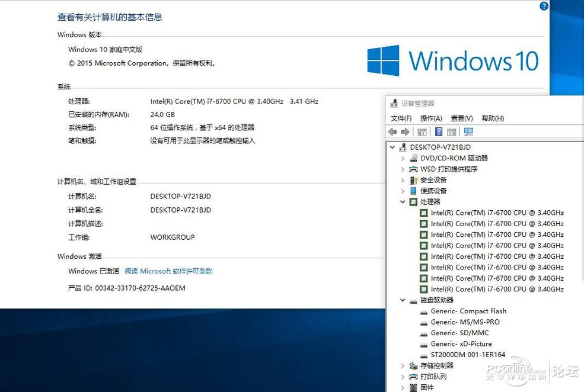Click the WSD print provider icon
This screenshot has width=584, height=392.
tap(413, 169)
